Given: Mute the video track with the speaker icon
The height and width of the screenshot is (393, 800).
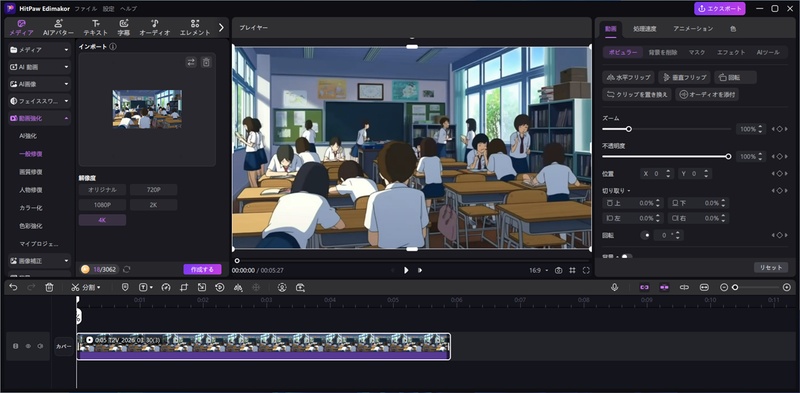Looking at the screenshot, I should (x=40, y=346).
